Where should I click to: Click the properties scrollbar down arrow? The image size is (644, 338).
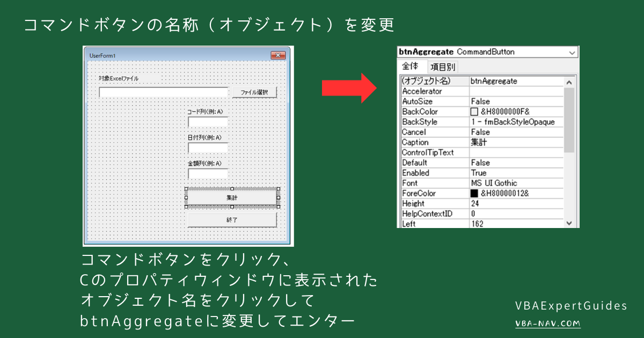pyautogui.click(x=570, y=223)
